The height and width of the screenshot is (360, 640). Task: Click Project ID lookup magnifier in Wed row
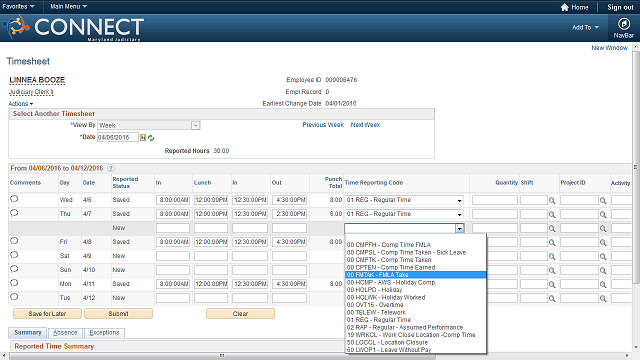click(x=603, y=200)
